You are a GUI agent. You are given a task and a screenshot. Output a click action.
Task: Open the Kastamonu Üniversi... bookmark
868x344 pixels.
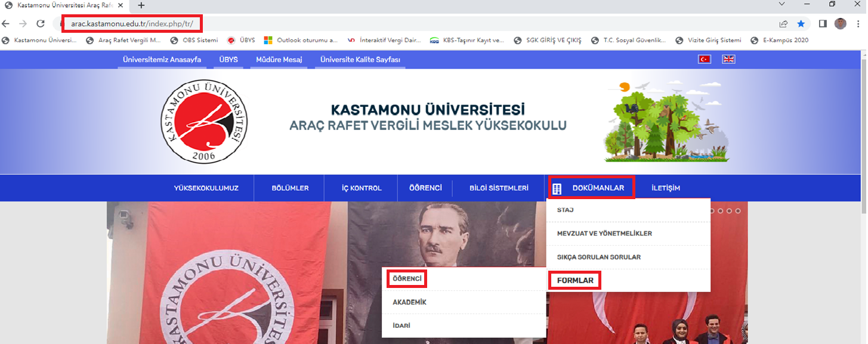pyautogui.click(x=39, y=41)
